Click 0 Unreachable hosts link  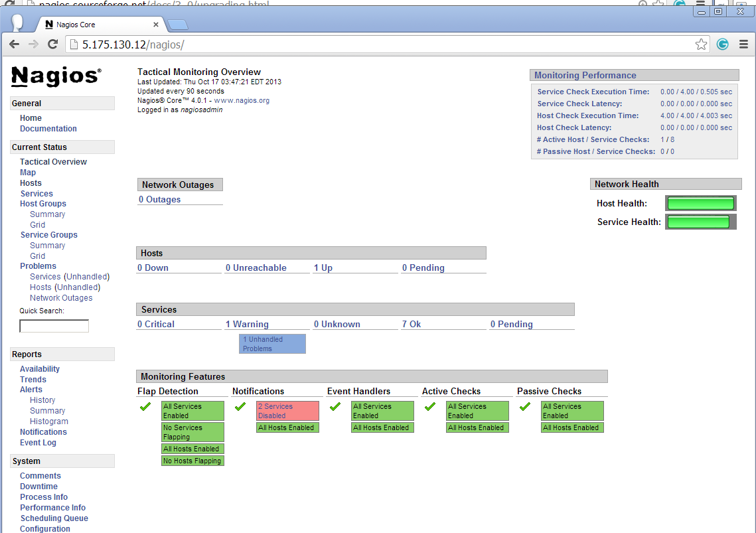(x=256, y=268)
